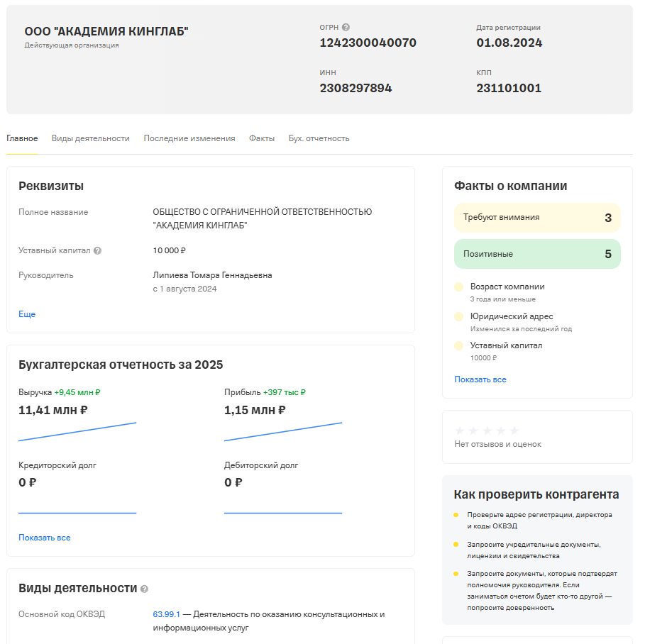Screen dimensions: 645x644
Task: Click the 10 000 ₽ capital value
Action: coord(169,250)
